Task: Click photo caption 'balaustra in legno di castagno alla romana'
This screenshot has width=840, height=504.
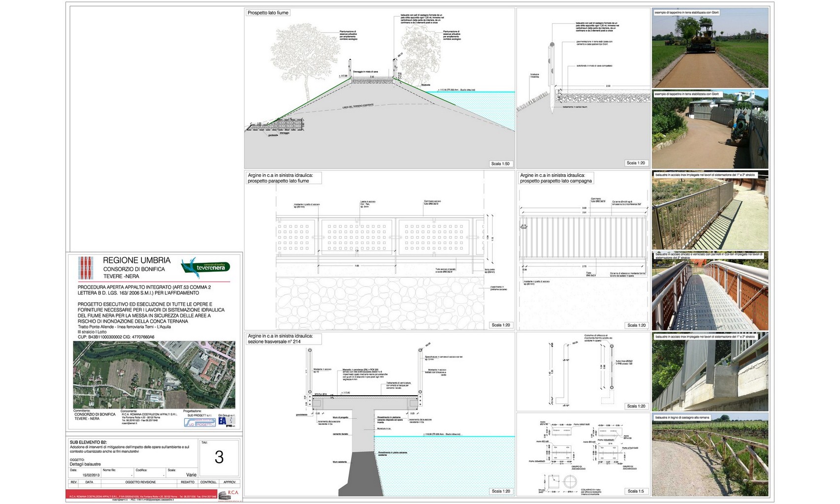Action: point(682,417)
